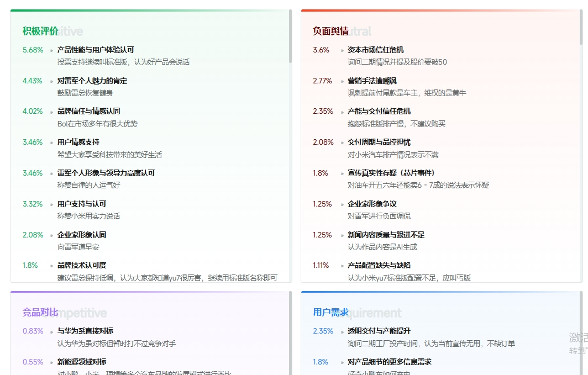Click the description 鼓励雷总恢复健身

coord(85,93)
